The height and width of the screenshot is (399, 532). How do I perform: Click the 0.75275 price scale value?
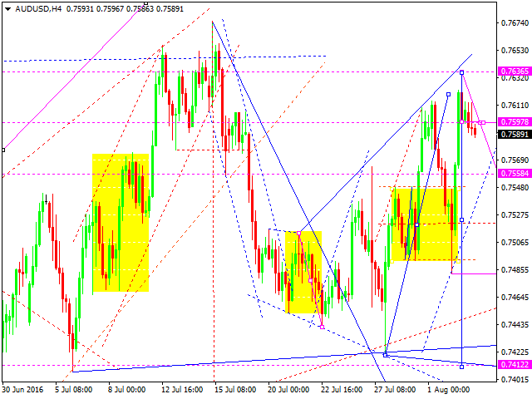point(515,214)
